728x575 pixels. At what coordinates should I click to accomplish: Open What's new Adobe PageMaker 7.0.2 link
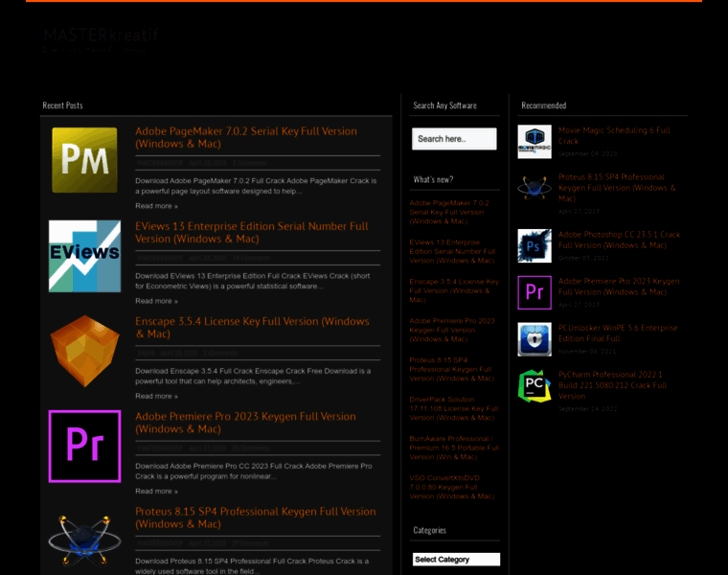click(449, 212)
